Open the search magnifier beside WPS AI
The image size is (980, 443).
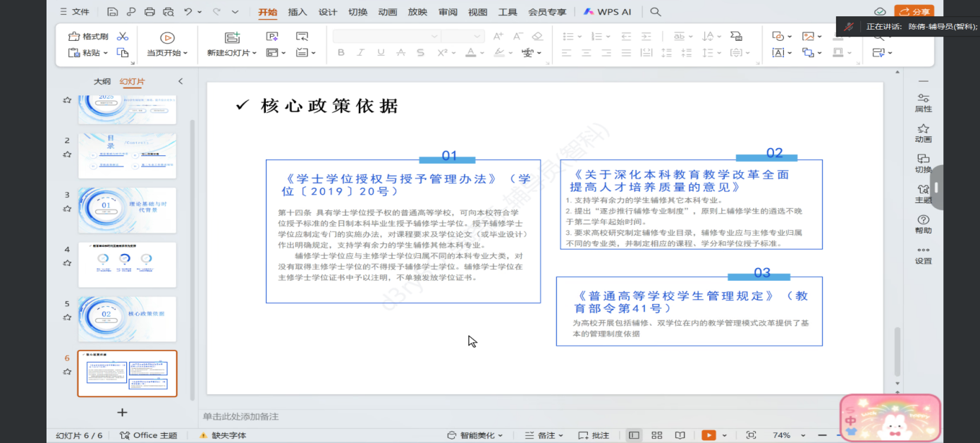pyautogui.click(x=656, y=12)
